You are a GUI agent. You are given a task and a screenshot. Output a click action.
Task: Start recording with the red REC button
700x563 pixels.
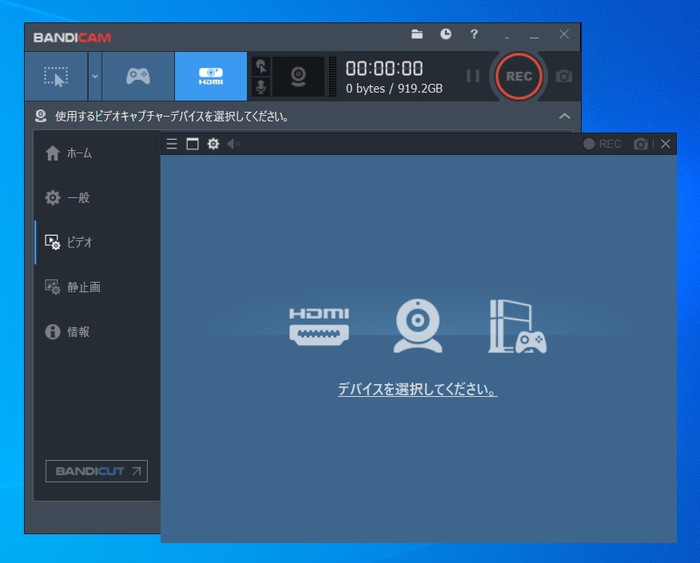coord(519,76)
